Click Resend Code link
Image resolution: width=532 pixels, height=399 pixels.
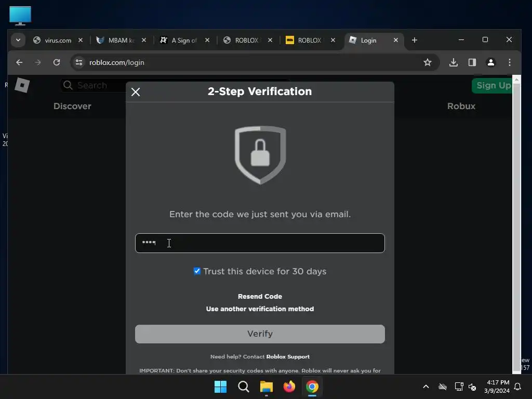point(260,296)
